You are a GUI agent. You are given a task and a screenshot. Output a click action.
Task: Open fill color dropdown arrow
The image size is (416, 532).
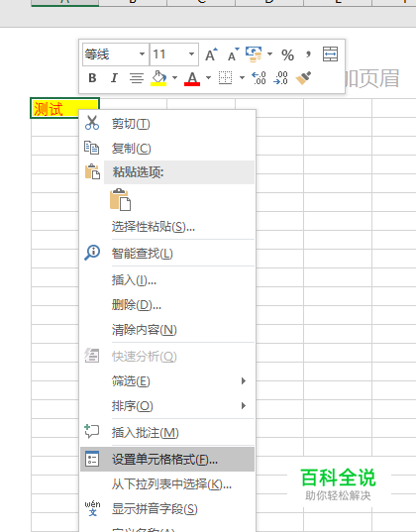(174, 78)
